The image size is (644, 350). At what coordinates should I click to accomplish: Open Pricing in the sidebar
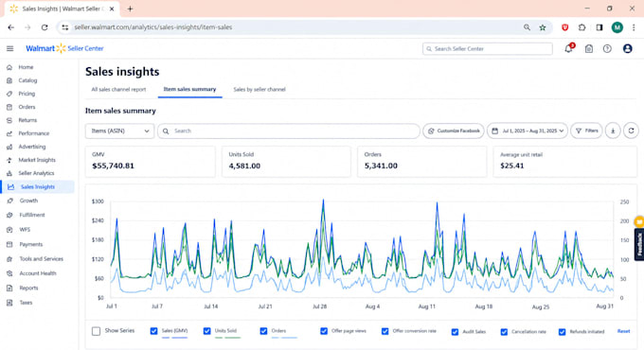(27, 94)
